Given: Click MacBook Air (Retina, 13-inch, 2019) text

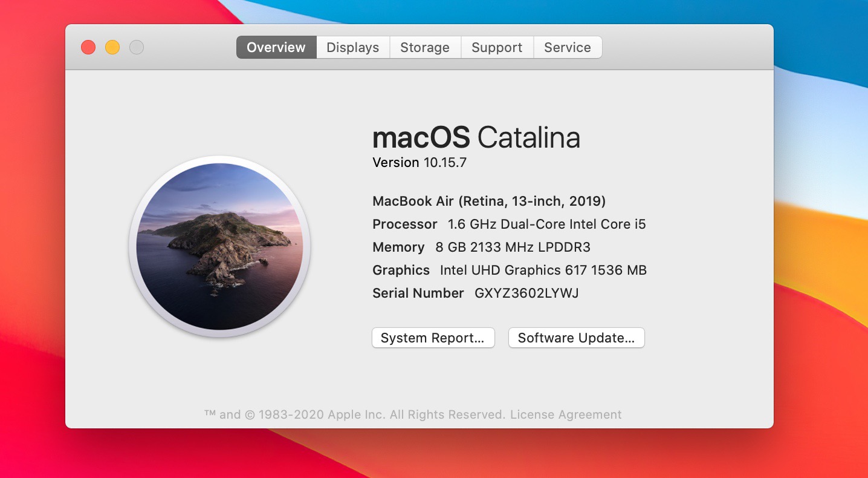Looking at the screenshot, I should (489, 201).
